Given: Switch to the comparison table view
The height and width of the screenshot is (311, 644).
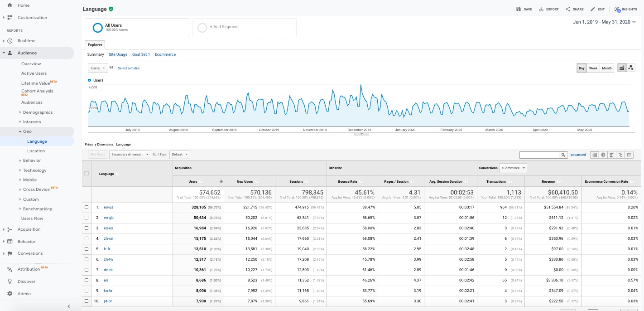Looking at the screenshot, I should click(620, 155).
